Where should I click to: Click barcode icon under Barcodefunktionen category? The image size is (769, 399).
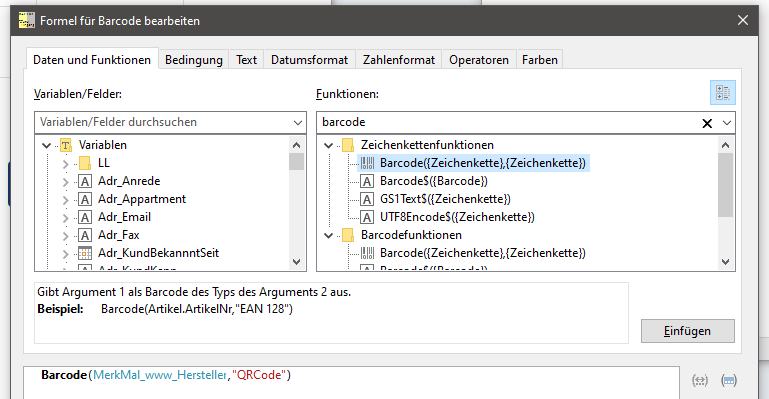[367, 253]
